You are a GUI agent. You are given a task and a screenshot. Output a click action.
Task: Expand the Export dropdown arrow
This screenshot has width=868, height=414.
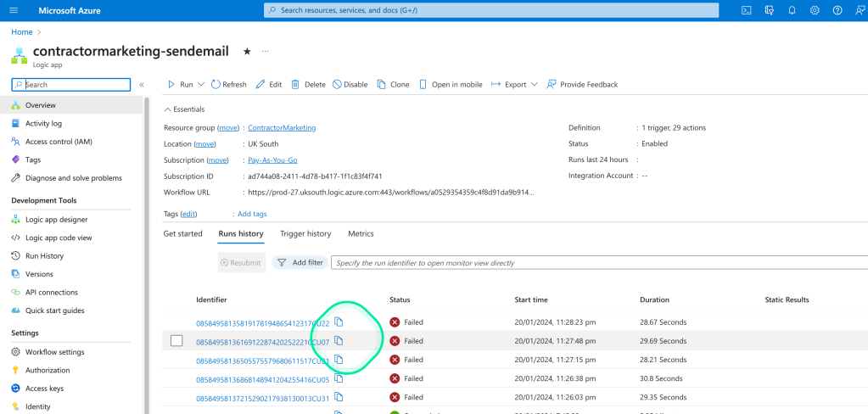pyautogui.click(x=534, y=85)
